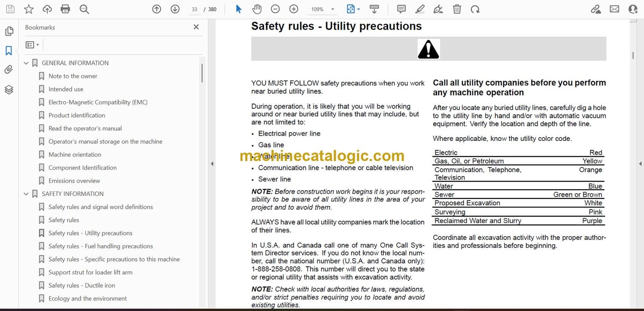Click the document vertical scrollbar thumb

633,55
